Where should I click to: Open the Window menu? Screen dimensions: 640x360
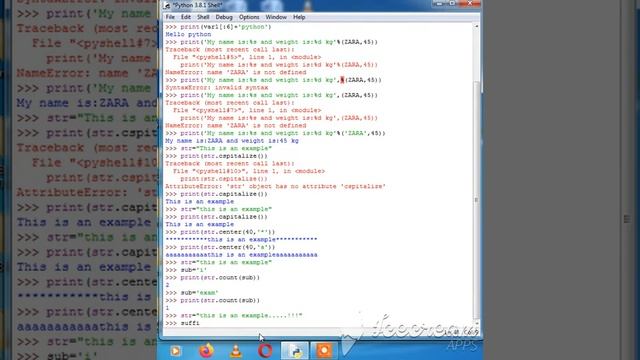(x=276, y=17)
